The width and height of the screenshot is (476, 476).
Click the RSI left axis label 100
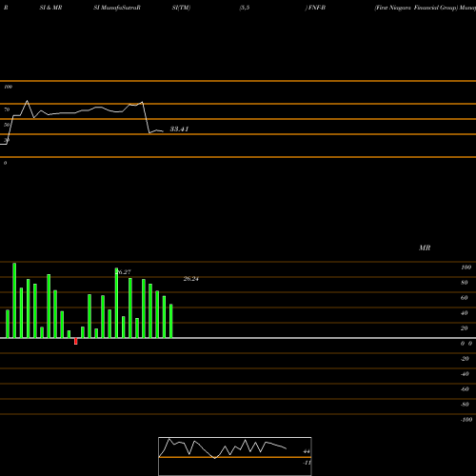pos(8,87)
